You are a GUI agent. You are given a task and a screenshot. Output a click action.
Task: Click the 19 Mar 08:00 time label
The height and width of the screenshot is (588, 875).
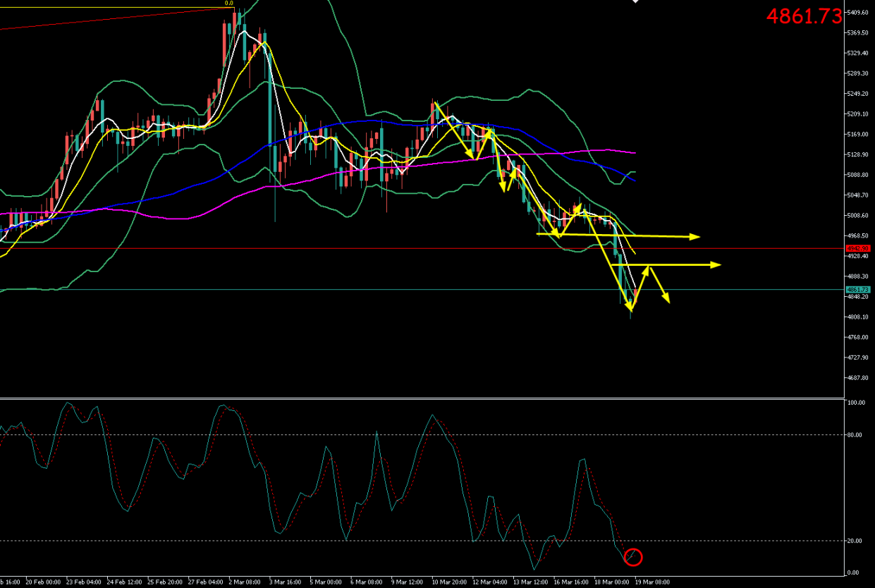click(x=654, y=582)
